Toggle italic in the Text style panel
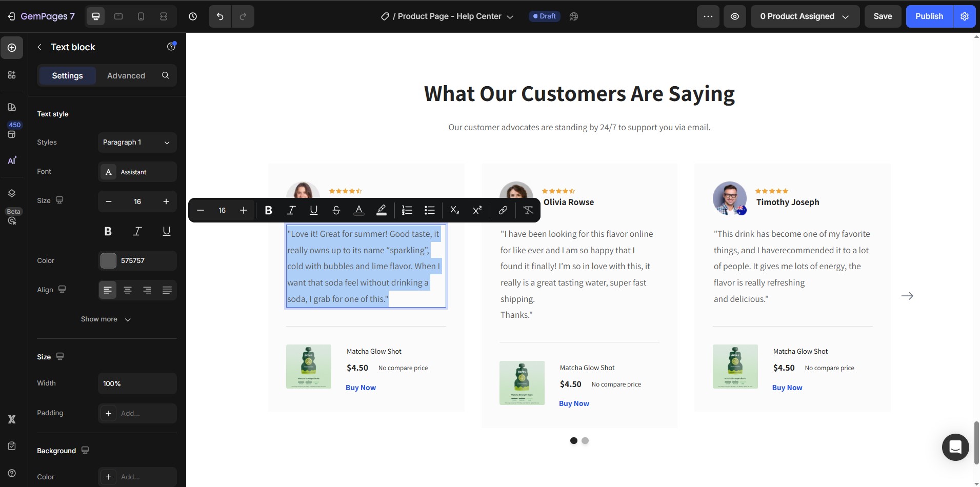Image resolution: width=980 pixels, height=487 pixels. pos(137,231)
